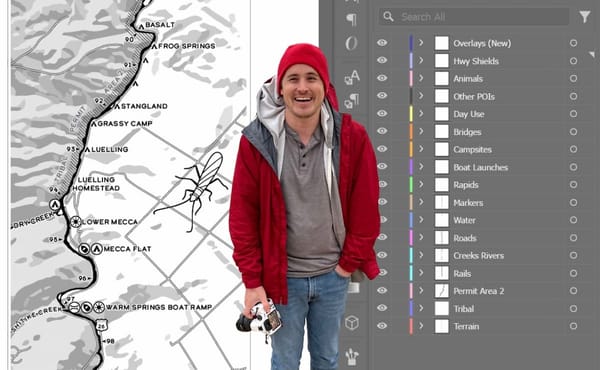Open the Symbols panel icon
The height and width of the screenshot is (370, 600).
pos(352,357)
